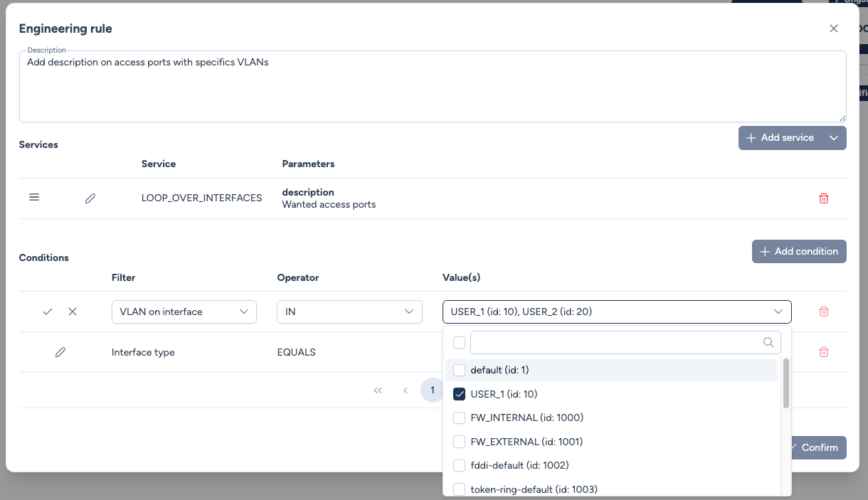Open the VLAN on interface filter dropdown
This screenshot has height=500, width=868.
(184, 312)
